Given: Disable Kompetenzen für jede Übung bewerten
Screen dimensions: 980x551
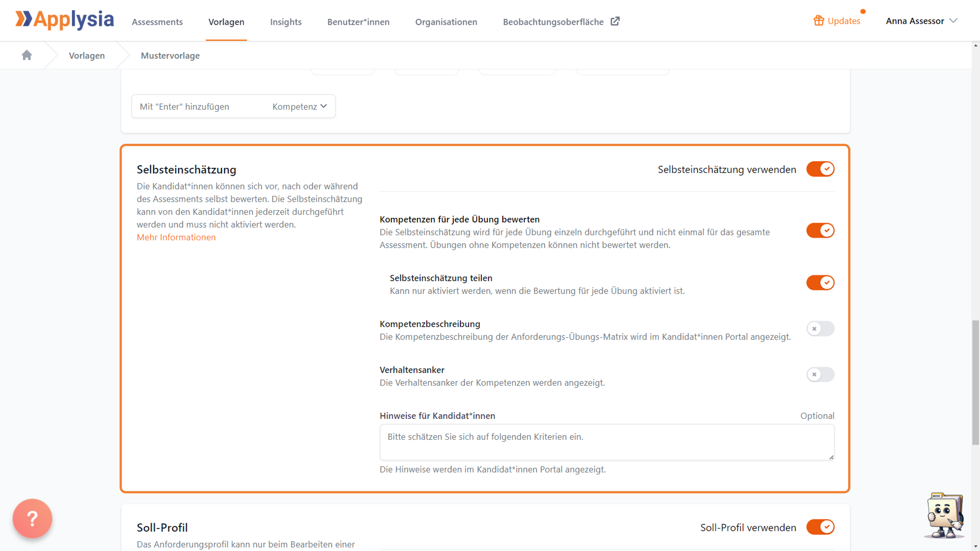Looking at the screenshot, I should (820, 230).
